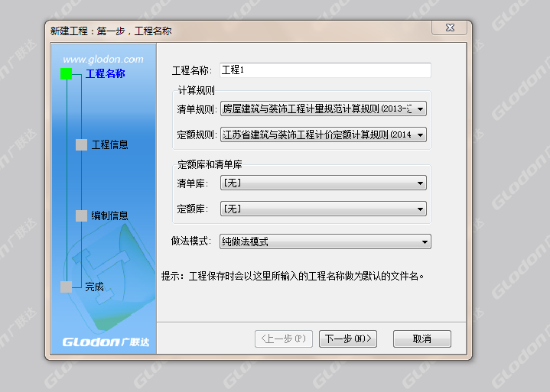Close the 新建工程 dialog
This screenshot has height=392, width=550.
click(450, 28)
